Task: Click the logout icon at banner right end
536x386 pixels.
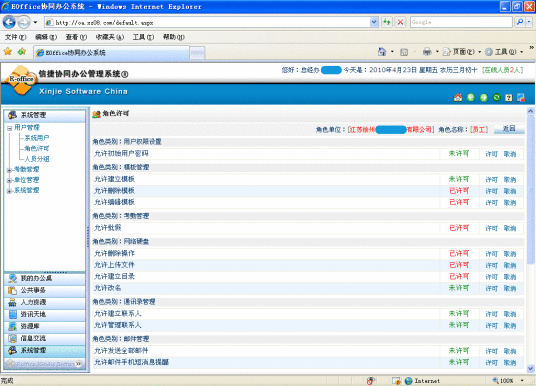Action: pos(521,97)
